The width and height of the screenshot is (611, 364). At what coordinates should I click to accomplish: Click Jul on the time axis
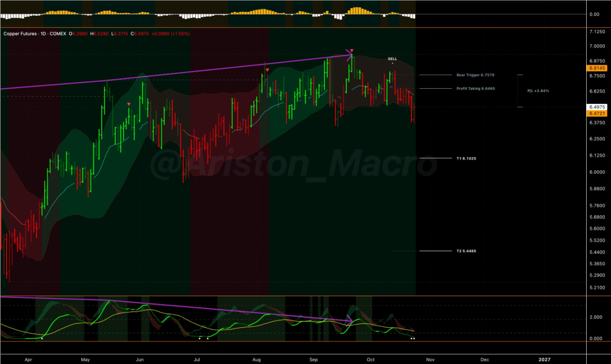click(x=197, y=359)
